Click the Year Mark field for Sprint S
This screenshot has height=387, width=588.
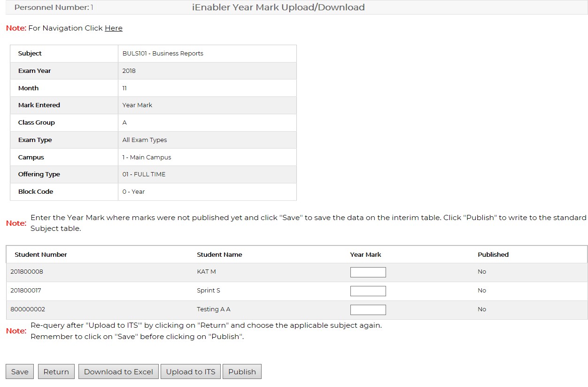(x=368, y=291)
